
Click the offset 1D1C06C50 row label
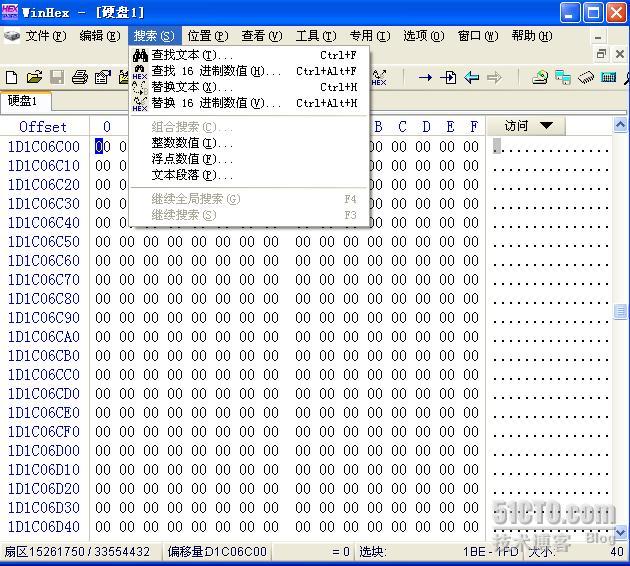click(44, 242)
